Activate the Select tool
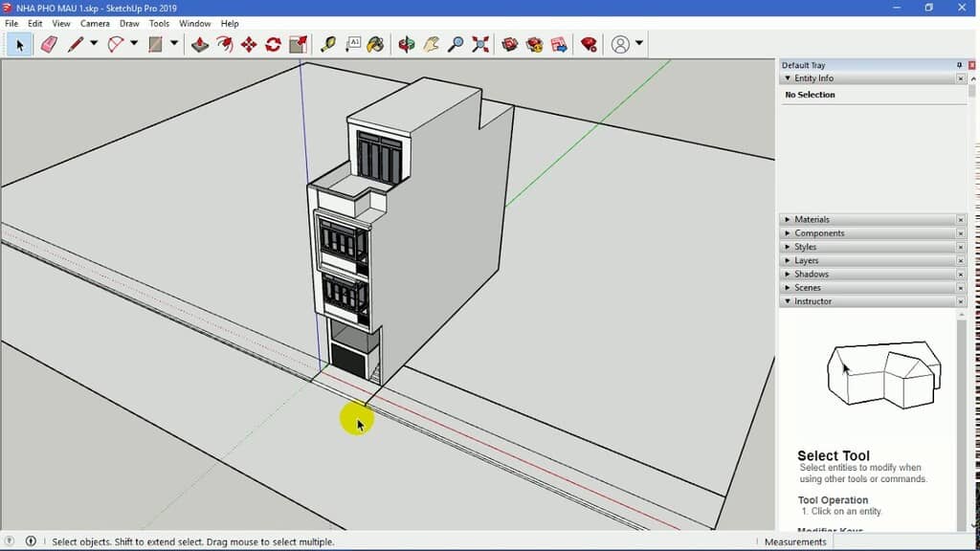The width and height of the screenshot is (980, 551). pos(19,43)
